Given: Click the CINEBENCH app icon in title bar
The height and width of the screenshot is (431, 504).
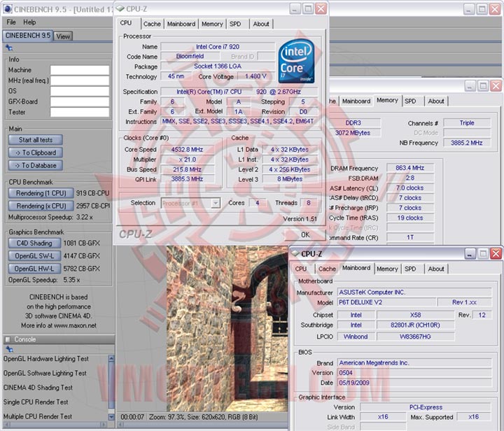Looking at the screenshot, I should tap(8, 9).
